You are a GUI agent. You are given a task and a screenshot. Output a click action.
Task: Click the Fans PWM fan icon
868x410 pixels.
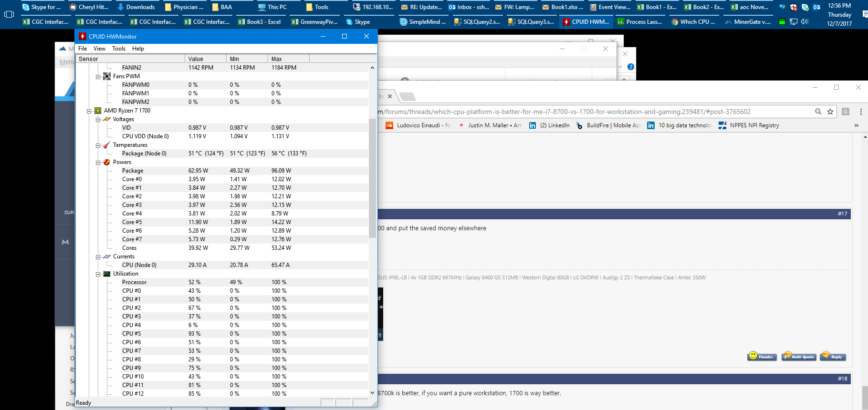[x=107, y=76]
